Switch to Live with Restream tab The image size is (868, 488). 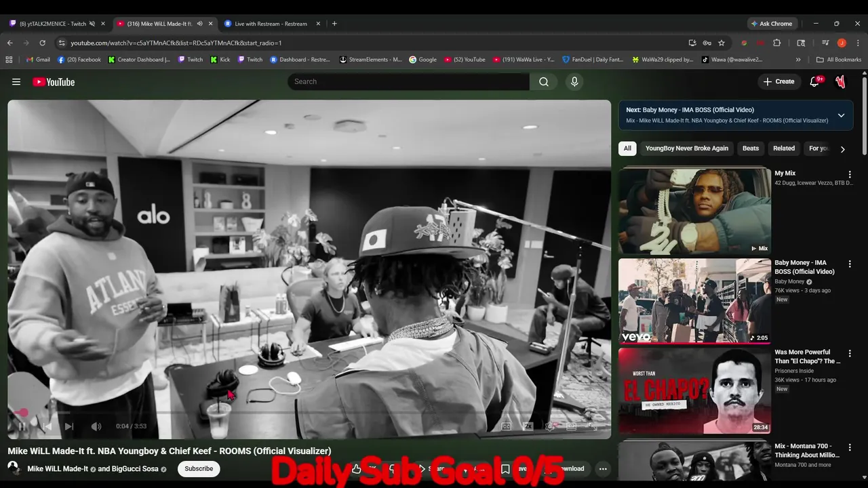tap(271, 24)
